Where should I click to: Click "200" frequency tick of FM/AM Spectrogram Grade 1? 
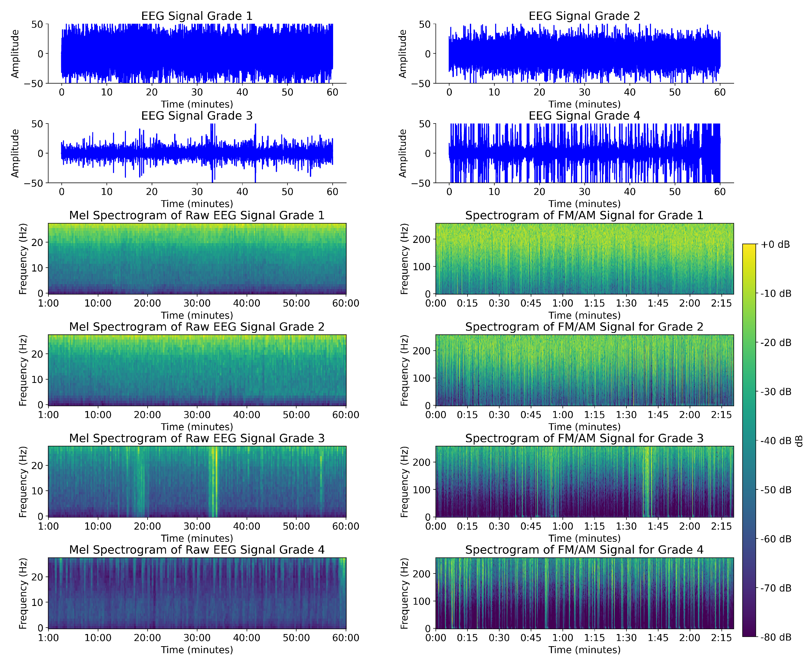pyautogui.click(x=422, y=239)
